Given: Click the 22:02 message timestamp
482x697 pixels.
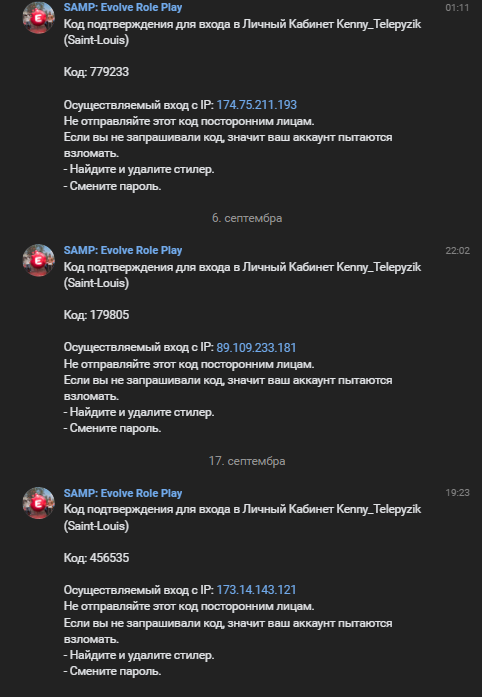Looking at the screenshot, I should coord(458,251).
